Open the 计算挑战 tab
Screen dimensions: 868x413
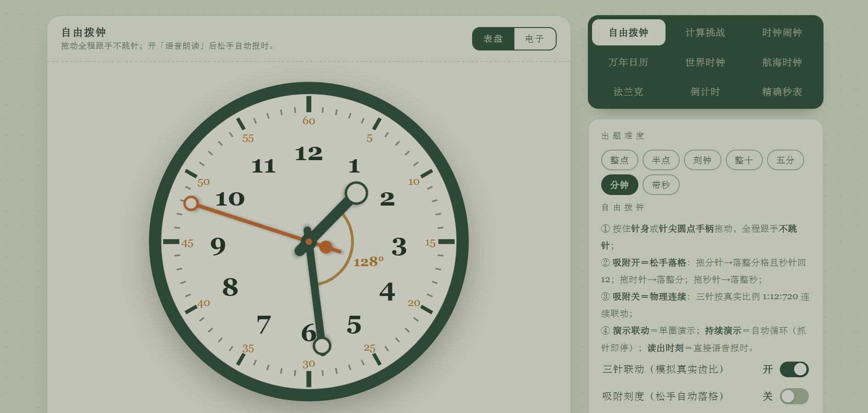[705, 33]
